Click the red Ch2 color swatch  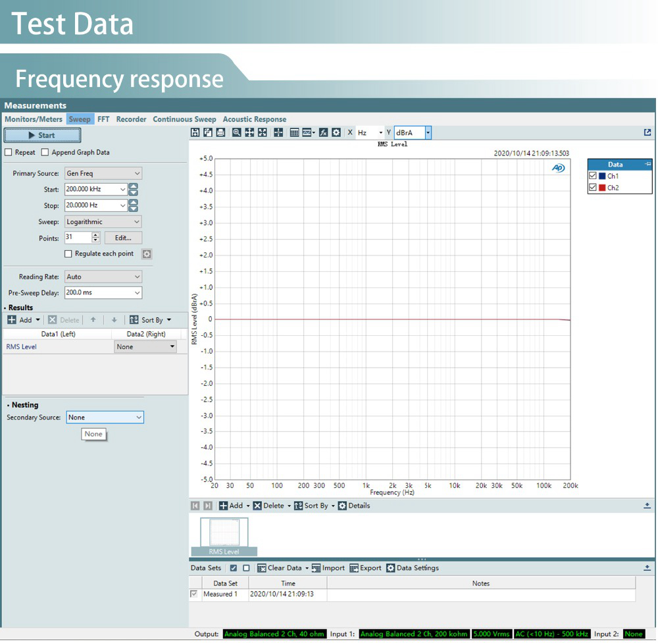602,188
